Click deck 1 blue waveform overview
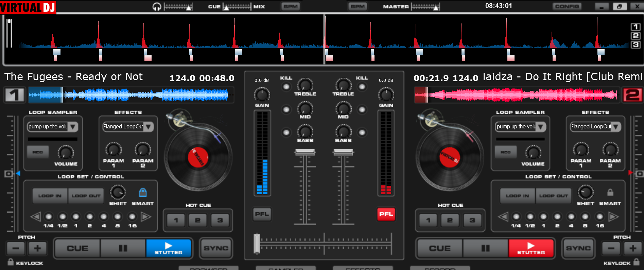The image size is (644, 270). click(131, 95)
